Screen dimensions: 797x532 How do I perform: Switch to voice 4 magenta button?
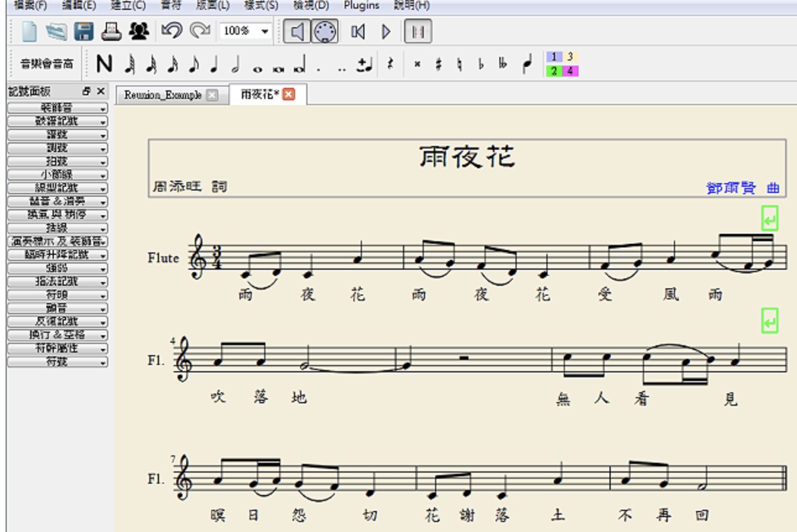pos(570,71)
